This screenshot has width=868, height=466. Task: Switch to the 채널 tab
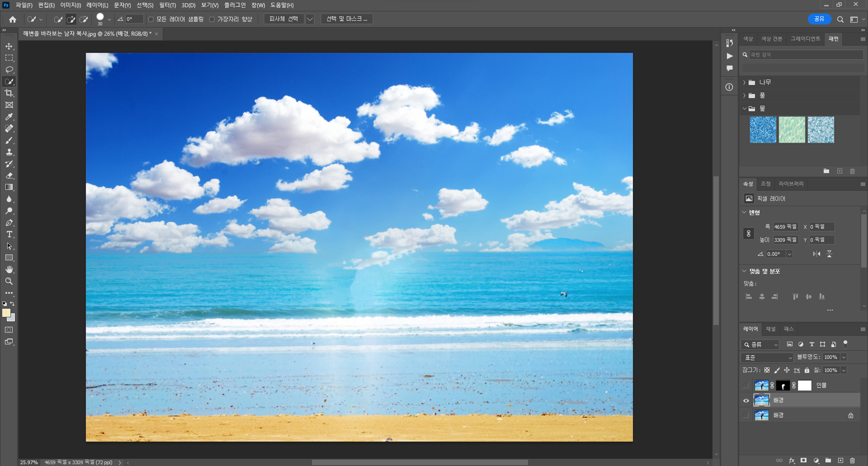click(770, 329)
